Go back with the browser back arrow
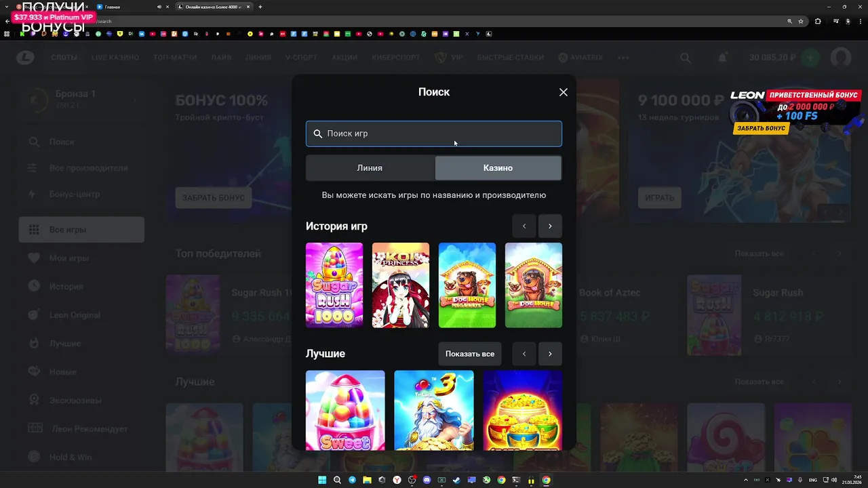 point(7,21)
